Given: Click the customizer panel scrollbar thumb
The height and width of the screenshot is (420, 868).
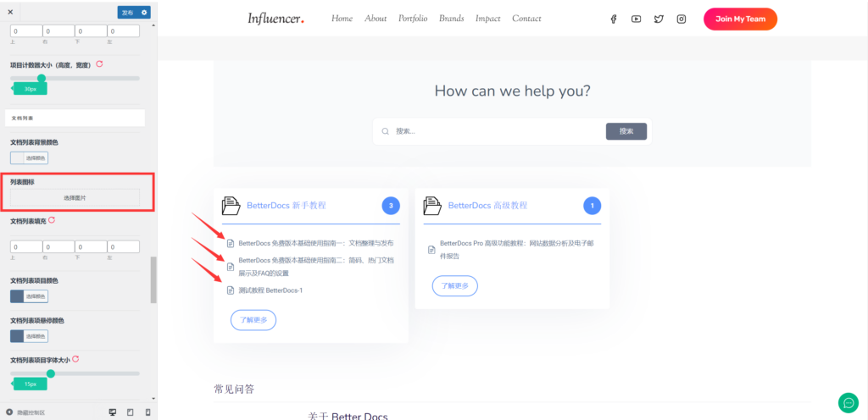Looking at the screenshot, I should (153, 279).
